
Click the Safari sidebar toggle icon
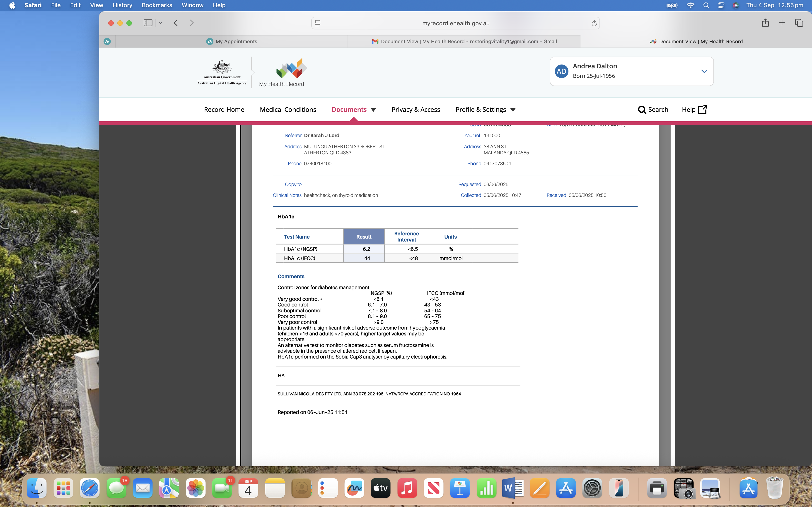click(x=148, y=23)
